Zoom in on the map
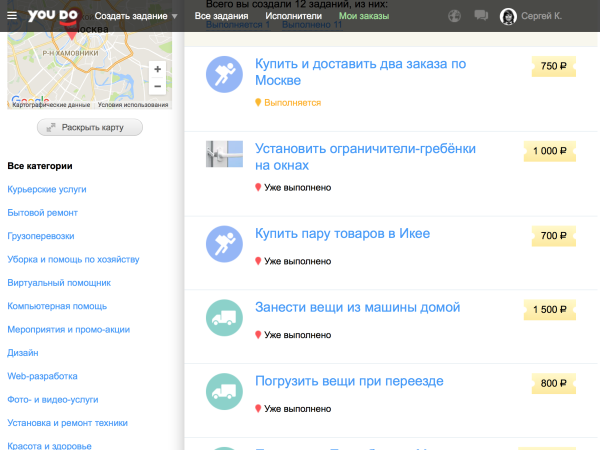The image size is (600, 450). [x=157, y=70]
